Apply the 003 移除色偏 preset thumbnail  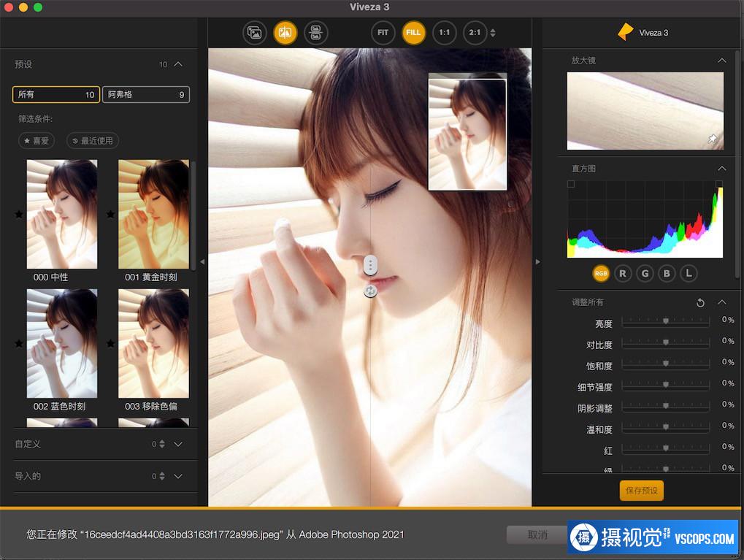pyautogui.click(x=154, y=343)
